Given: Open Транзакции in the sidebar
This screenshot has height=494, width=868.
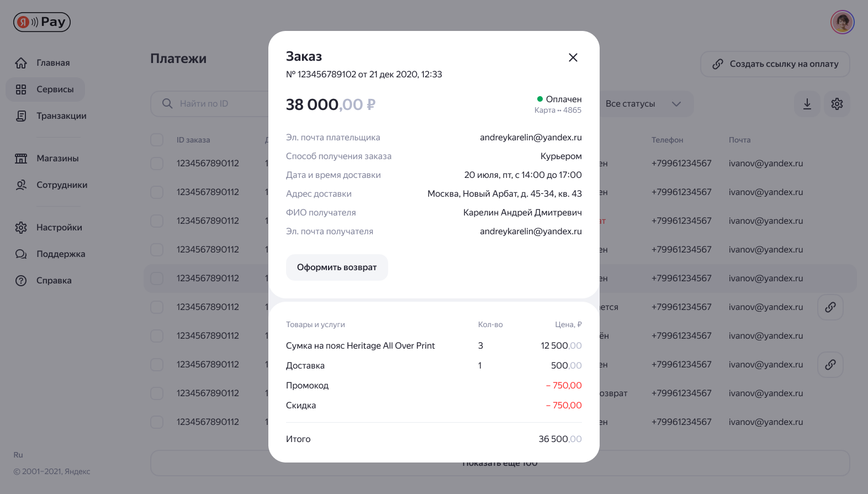Looking at the screenshot, I should pyautogui.click(x=61, y=116).
